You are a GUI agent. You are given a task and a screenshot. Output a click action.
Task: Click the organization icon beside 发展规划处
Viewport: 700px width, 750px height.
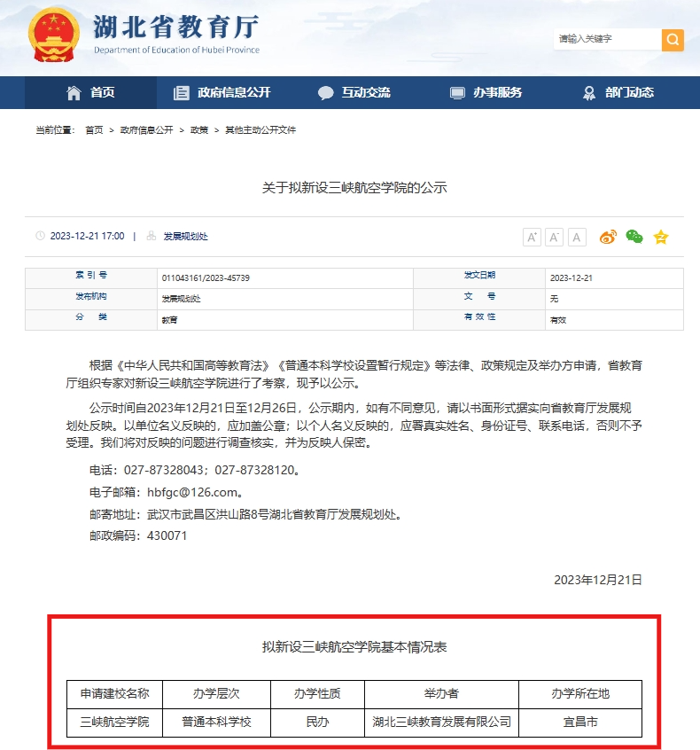(152, 235)
